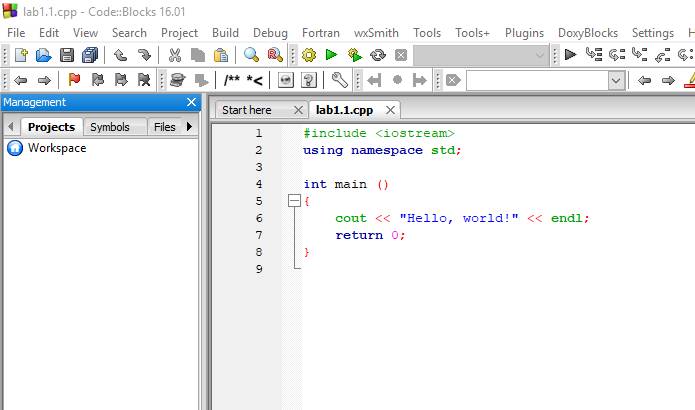Open the Project menu
This screenshot has width=695, height=410.
[180, 33]
